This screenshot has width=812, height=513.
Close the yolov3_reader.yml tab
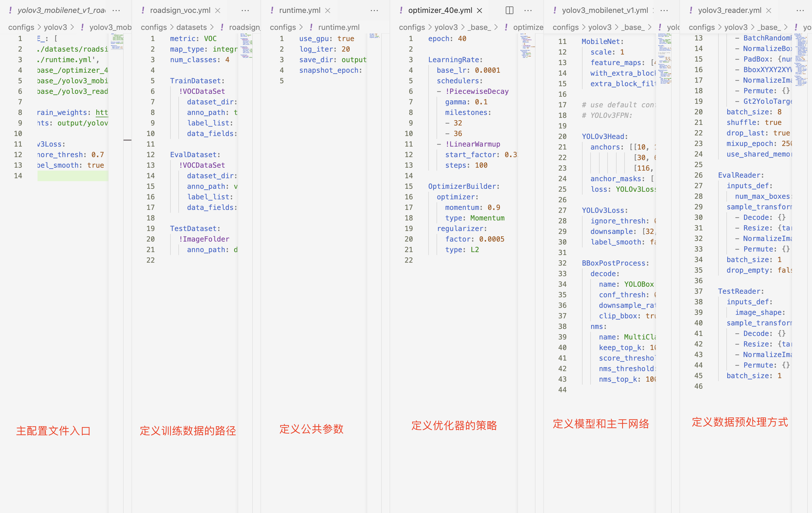[769, 11]
